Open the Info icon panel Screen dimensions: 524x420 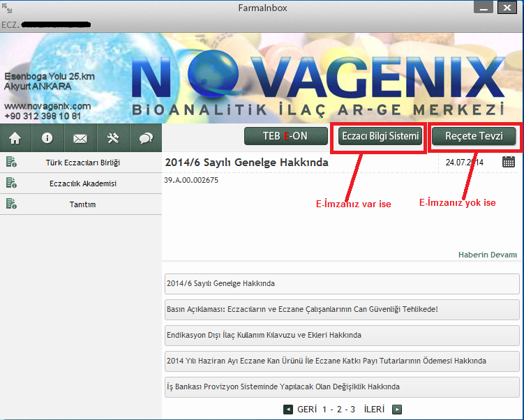point(47,138)
